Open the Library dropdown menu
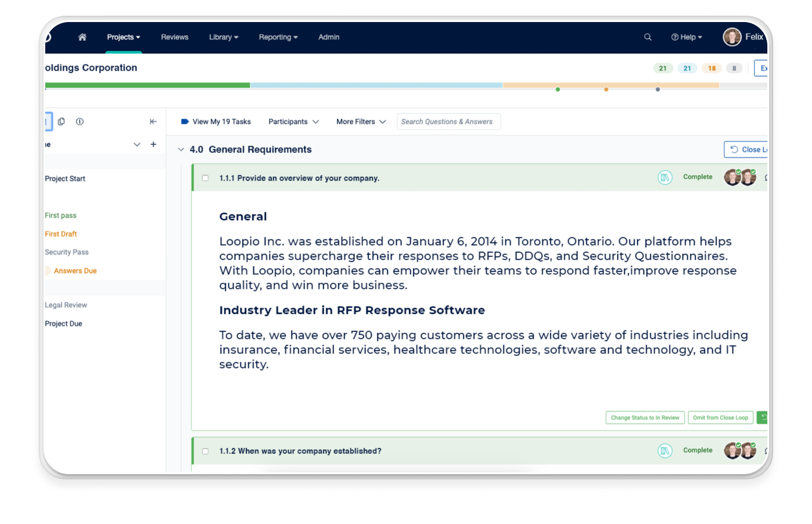Image resolution: width=812 pixels, height=524 pixels. tap(224, 37)
